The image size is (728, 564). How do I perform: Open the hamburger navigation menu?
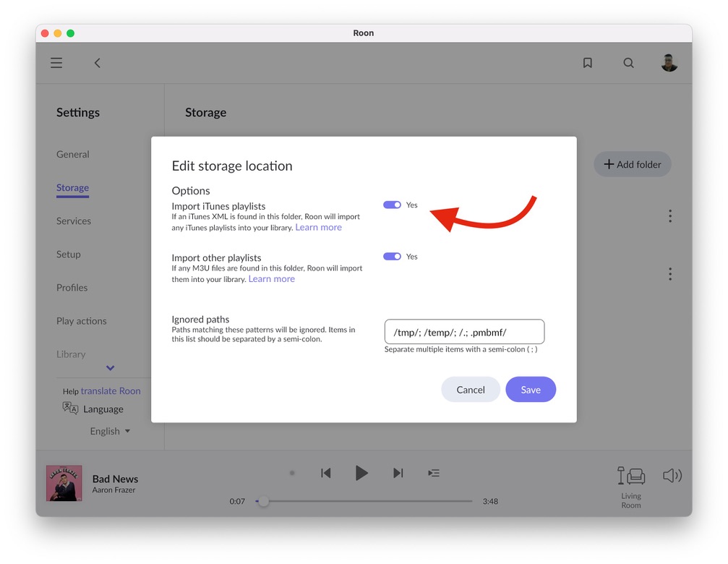[x=56, y=63]
